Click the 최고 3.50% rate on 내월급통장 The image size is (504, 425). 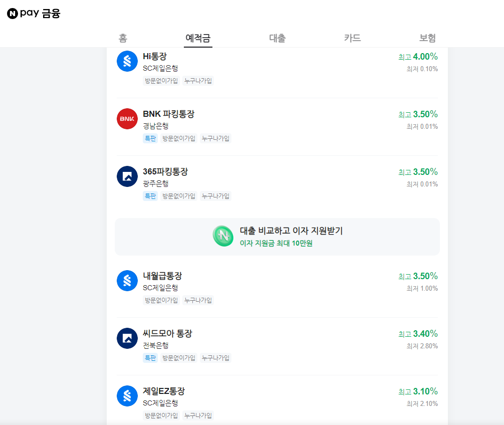(x=419, y=276)
